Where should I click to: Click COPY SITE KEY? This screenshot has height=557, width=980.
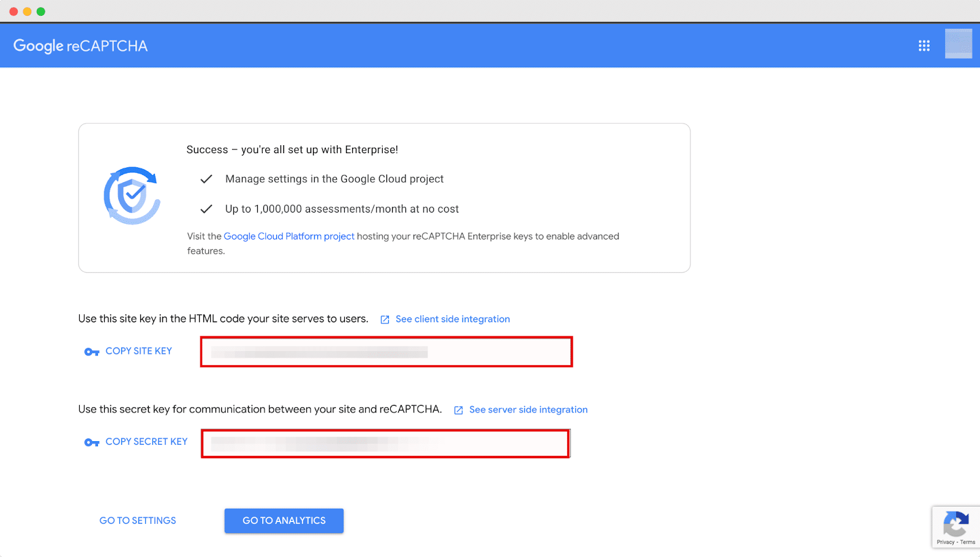(138, 350)
